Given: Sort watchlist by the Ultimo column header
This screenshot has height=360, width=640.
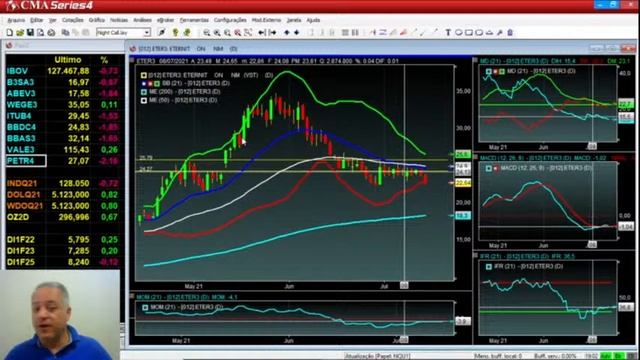Looking at the screenshot, I should click(x=68, y=60).
